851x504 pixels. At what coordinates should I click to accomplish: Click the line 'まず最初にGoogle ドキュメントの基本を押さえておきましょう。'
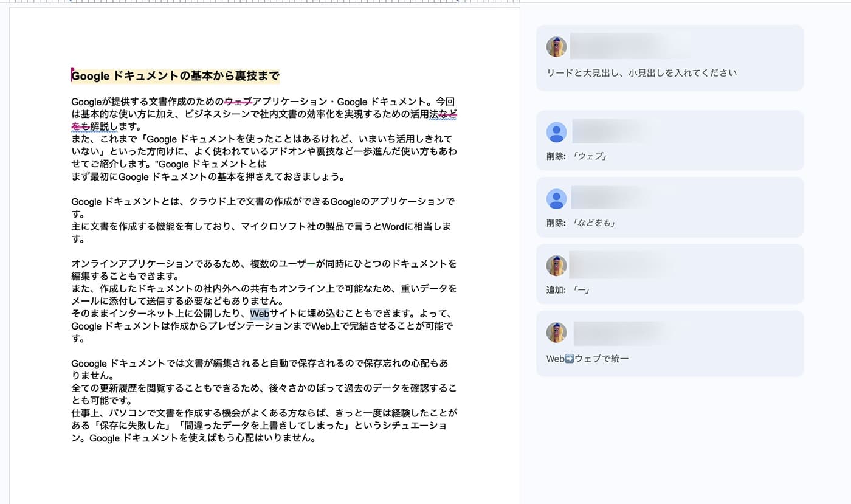point(208,178)
